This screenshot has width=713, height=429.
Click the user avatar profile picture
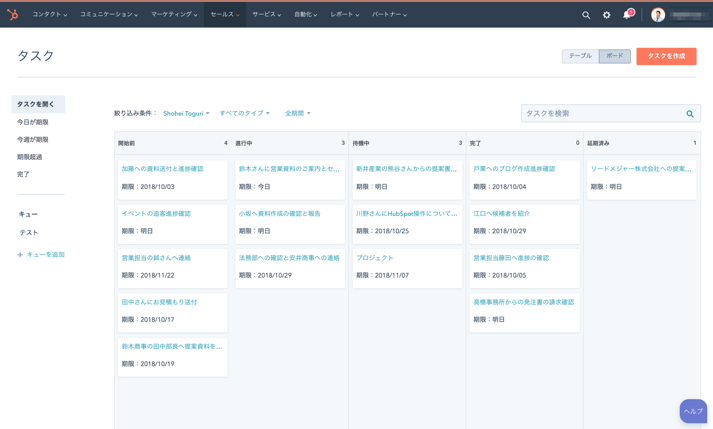[x=658, y=15]
